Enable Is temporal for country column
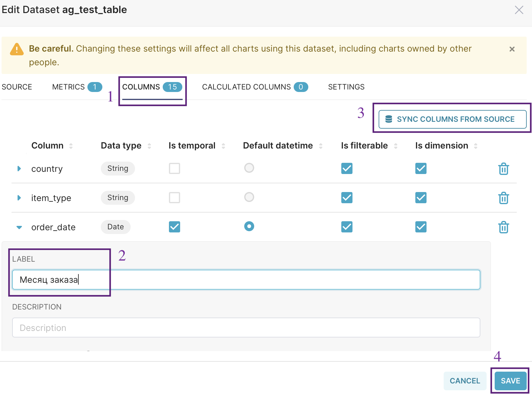Screen dimensions: 532x394 coord(175,168)
